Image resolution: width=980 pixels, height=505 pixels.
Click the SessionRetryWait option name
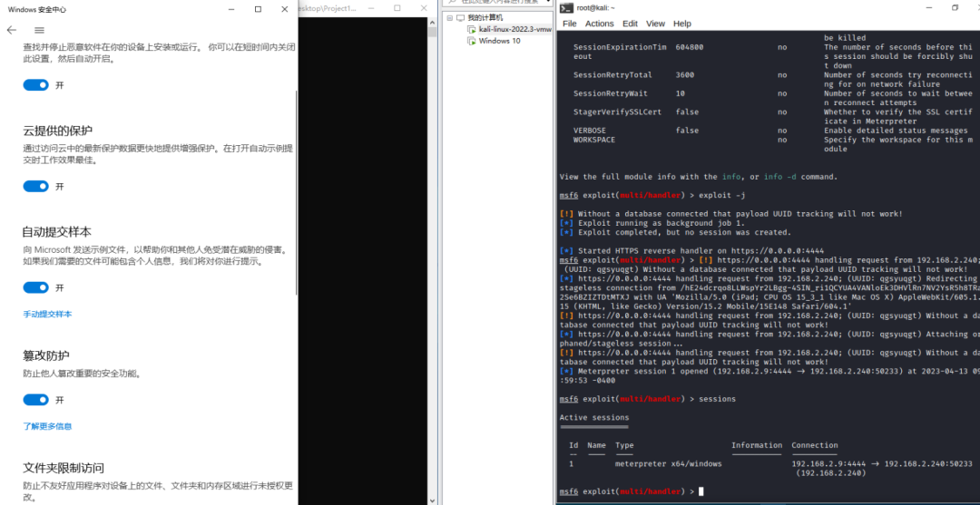610,93
